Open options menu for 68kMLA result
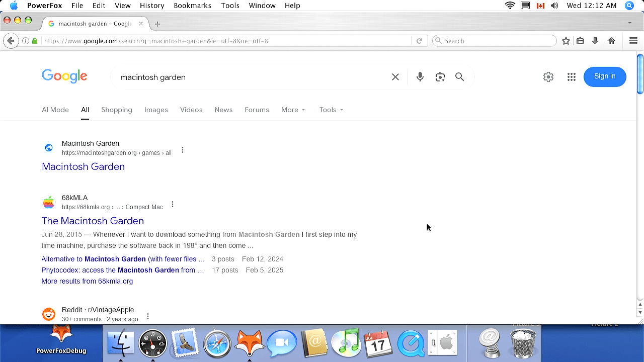This screenshot has height=362, width=644. coord(173,204)
